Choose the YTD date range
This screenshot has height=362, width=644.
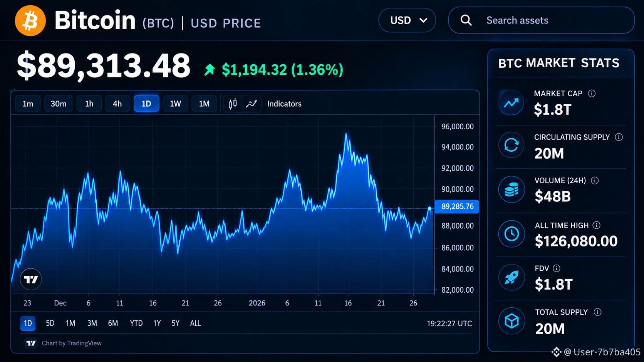pyautogui.click(x=136, y=323)
